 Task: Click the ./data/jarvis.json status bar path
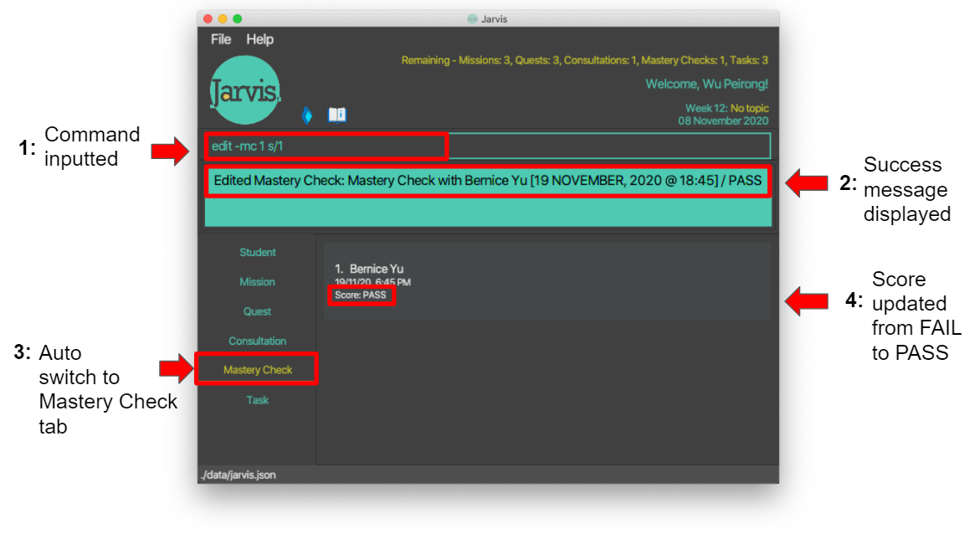[x=239, y=475]
